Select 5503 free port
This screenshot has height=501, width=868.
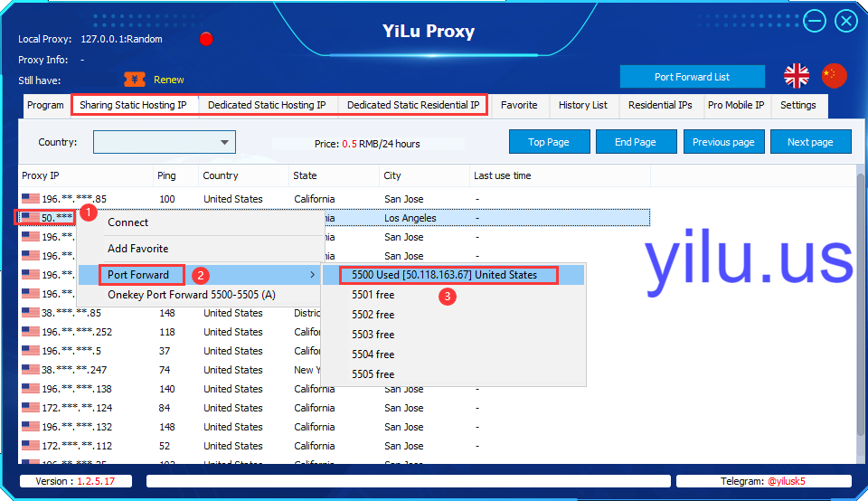pos(373,335)
